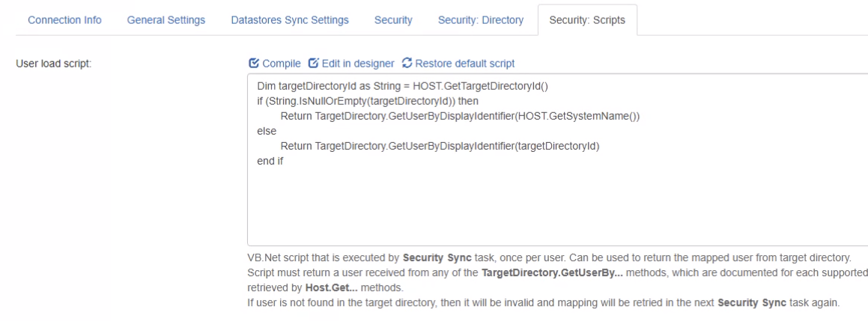Place cursor on the IsNullOrEmpty condition line

tap(367, 101)
